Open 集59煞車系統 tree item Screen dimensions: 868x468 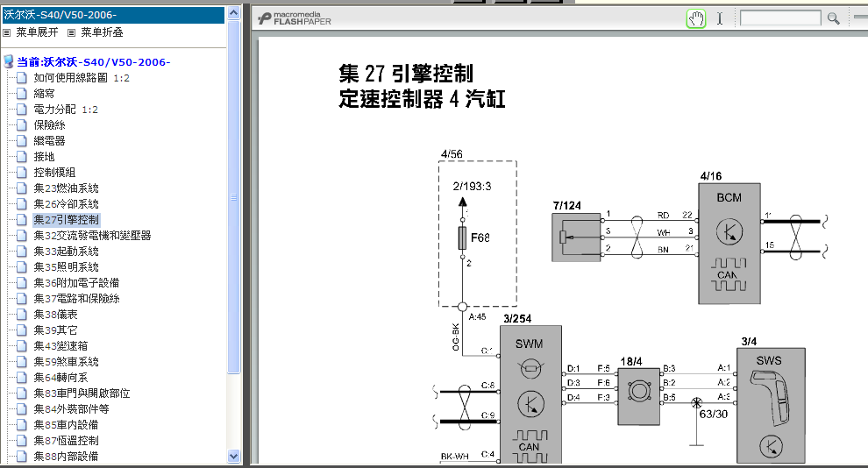(66, 362)
